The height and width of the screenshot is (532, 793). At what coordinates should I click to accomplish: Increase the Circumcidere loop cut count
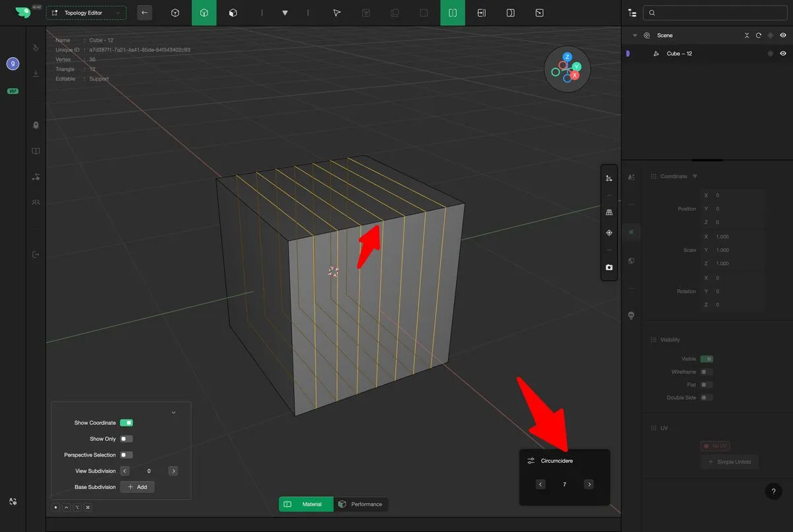(x=589, y=484)
